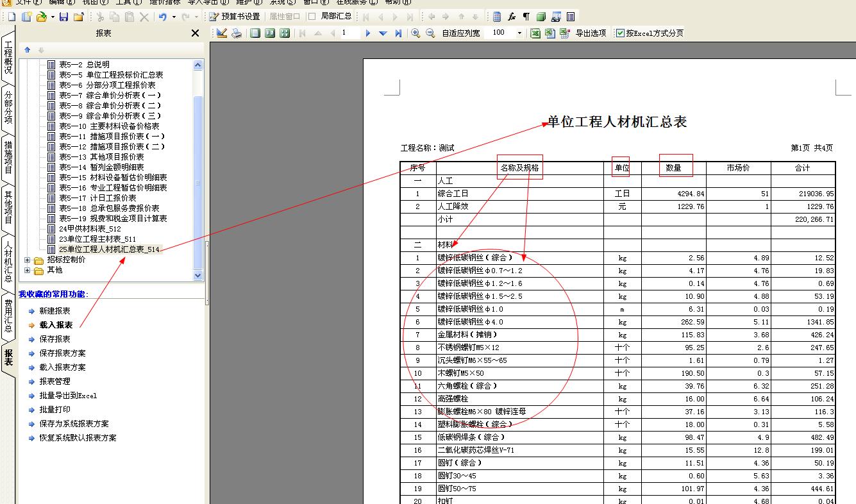Close the 报表 panel with the X
Image resolution: width=856 pixels, height=504 pixels.
tap(196, 33)
